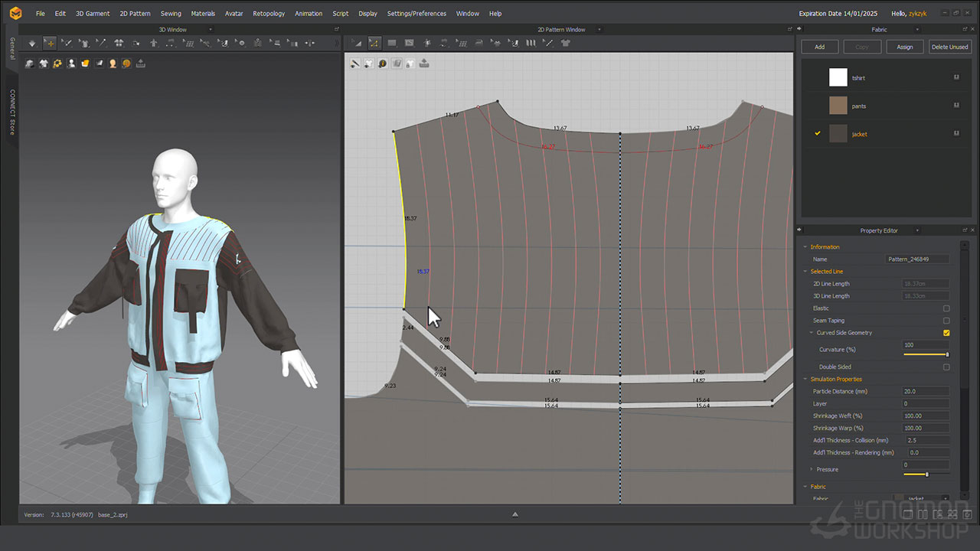This screenshot has height=551, width=980.
Task: Open the Materials menu
Action: point(203,14)
